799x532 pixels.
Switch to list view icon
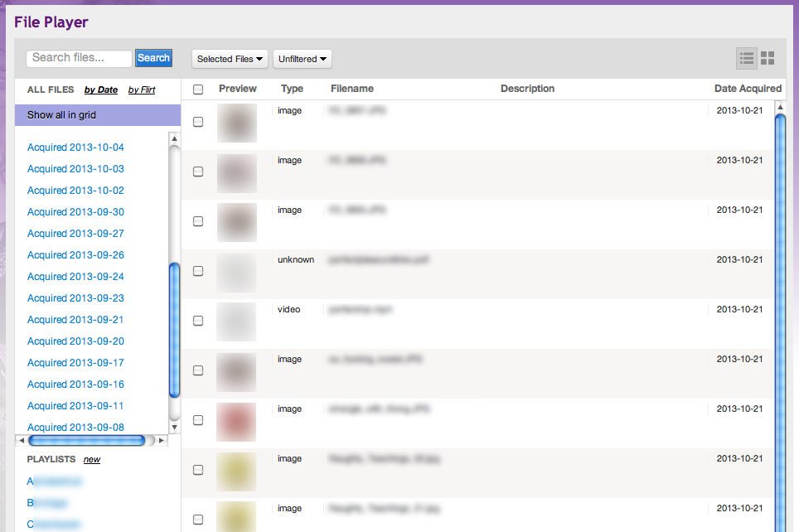point(747,58)
